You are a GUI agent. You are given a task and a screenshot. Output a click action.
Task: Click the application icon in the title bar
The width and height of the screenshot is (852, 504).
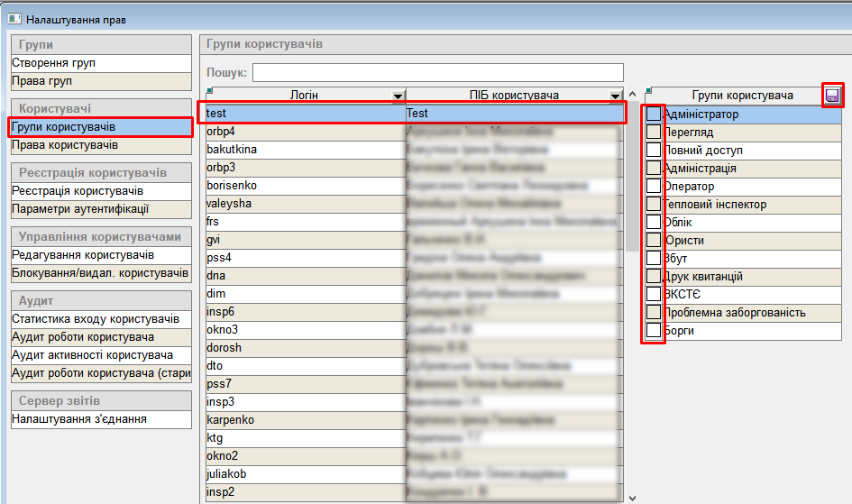tap(15, 19)
